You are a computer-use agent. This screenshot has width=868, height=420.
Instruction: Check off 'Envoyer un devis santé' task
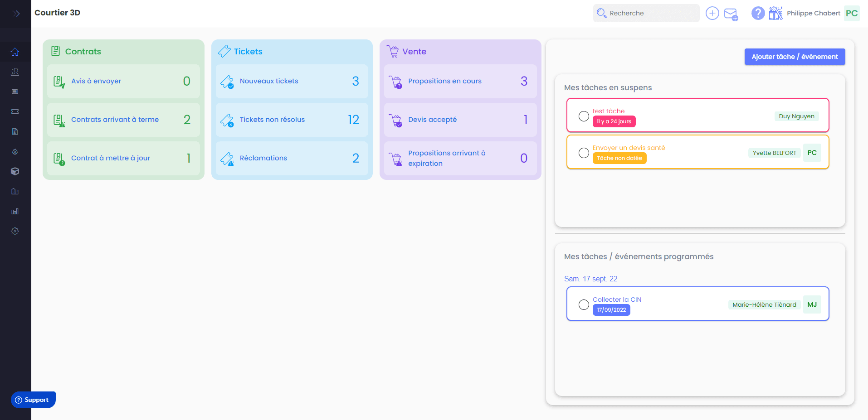pyautogui.click(x=584, y=153)
